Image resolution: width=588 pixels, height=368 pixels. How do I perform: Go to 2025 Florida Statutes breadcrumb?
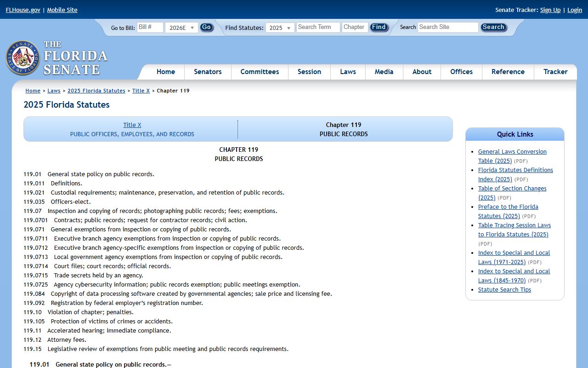[96, 91]
